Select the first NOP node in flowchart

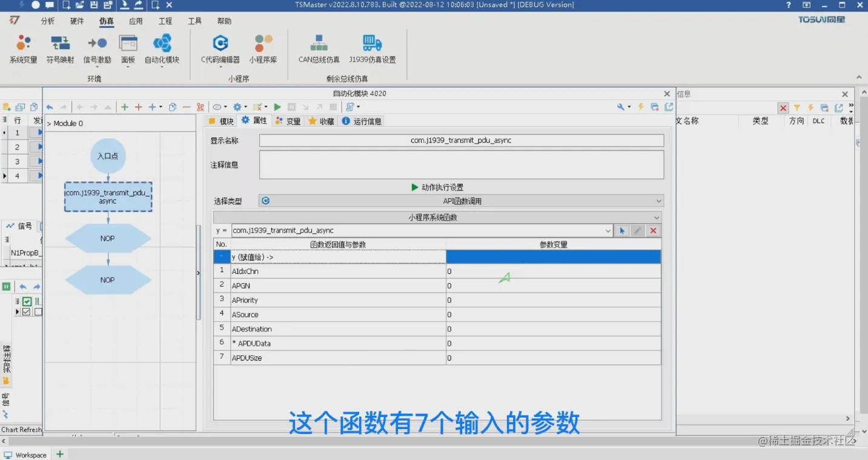(108, 239)
